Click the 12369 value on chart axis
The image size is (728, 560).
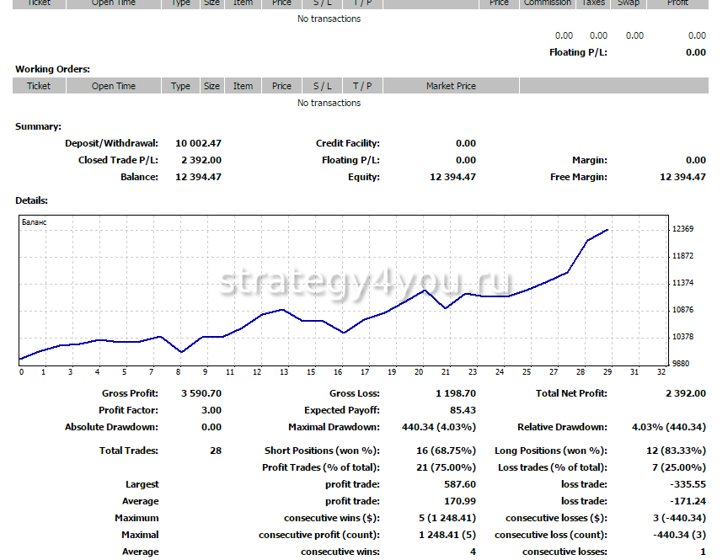click(682, 229)
